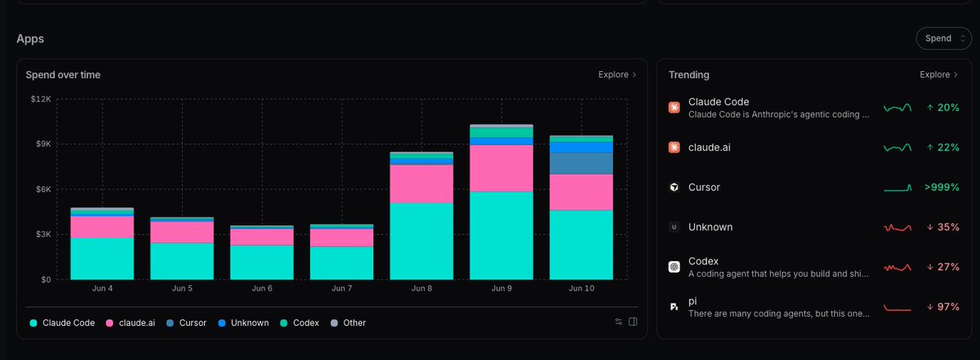Viewport: 980px width, 360px height.
Task: Click the '↑ 20%' Claude Code trend value
Action: tap(942, 108)
